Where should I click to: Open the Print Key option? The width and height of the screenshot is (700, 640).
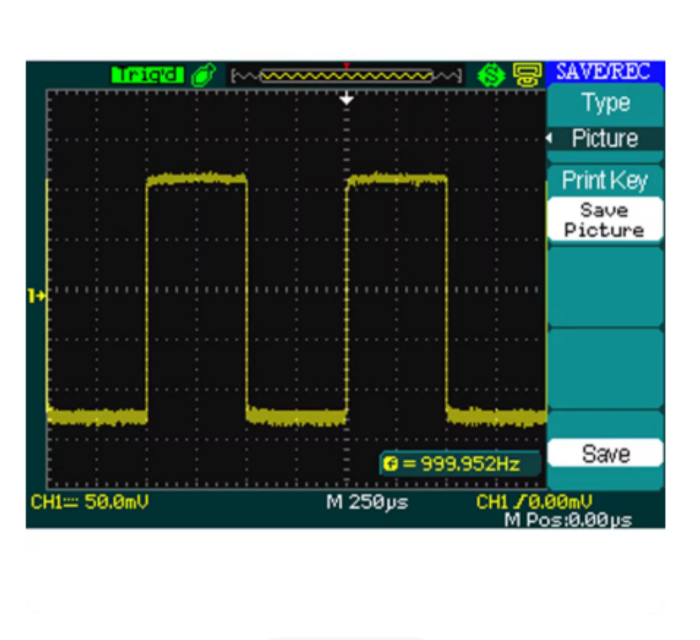click(605, 180)
